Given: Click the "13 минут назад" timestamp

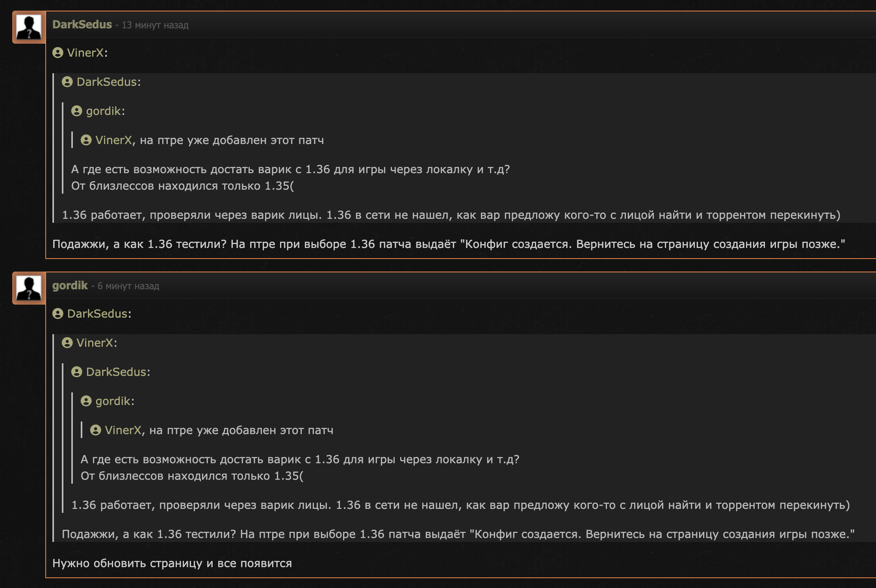Looking at the screenshot, I should (155, 25).
